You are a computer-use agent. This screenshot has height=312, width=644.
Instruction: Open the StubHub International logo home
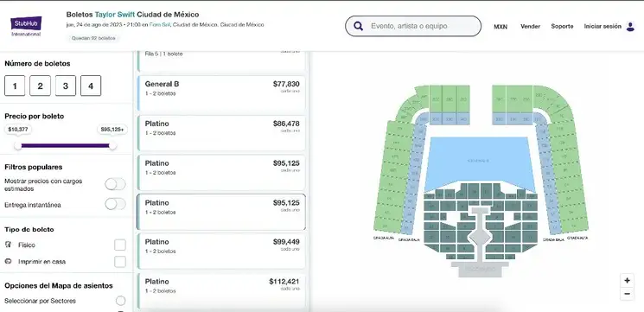click(x=26, y=27)
